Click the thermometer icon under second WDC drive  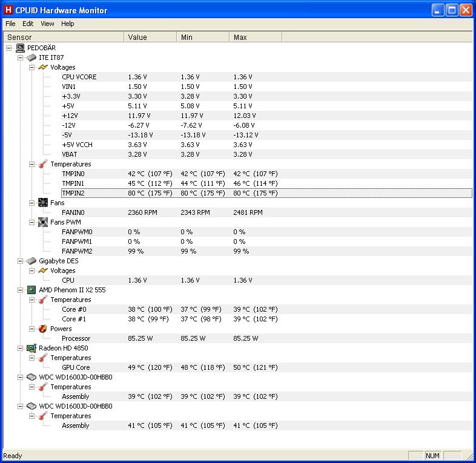[x=43, y=416]
